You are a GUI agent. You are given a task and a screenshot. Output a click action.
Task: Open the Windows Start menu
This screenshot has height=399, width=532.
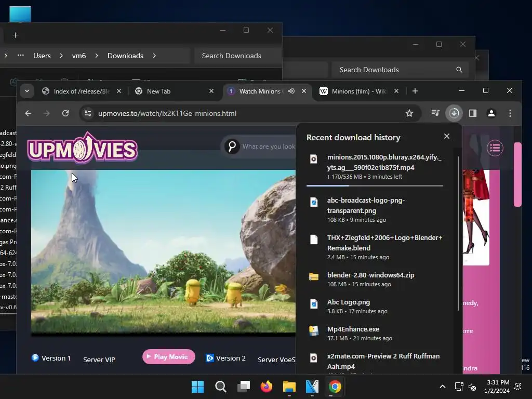pos(197,387)
